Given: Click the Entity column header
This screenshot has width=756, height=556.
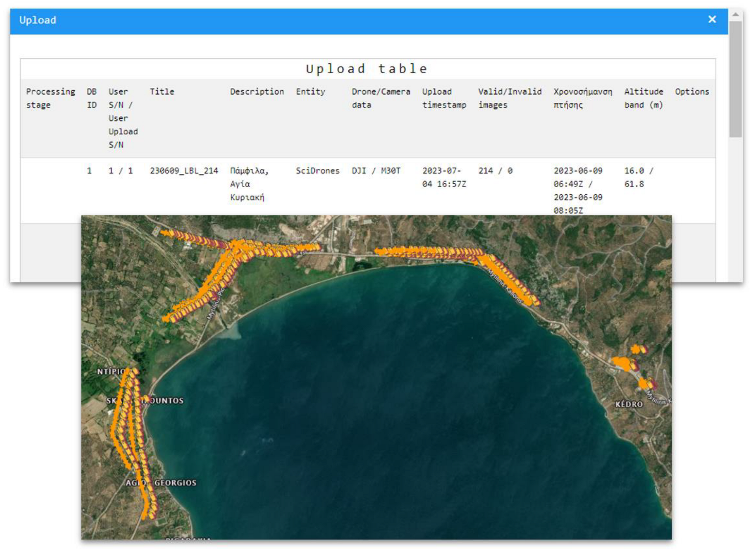Looking at the screenshot, I should tap(310, 92).
